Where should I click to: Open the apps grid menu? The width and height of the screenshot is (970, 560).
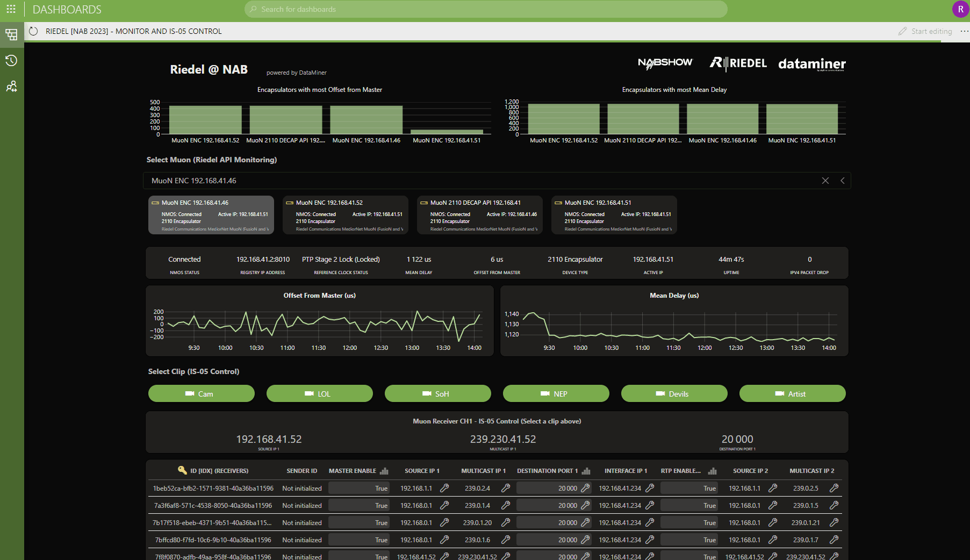point(11,9)
